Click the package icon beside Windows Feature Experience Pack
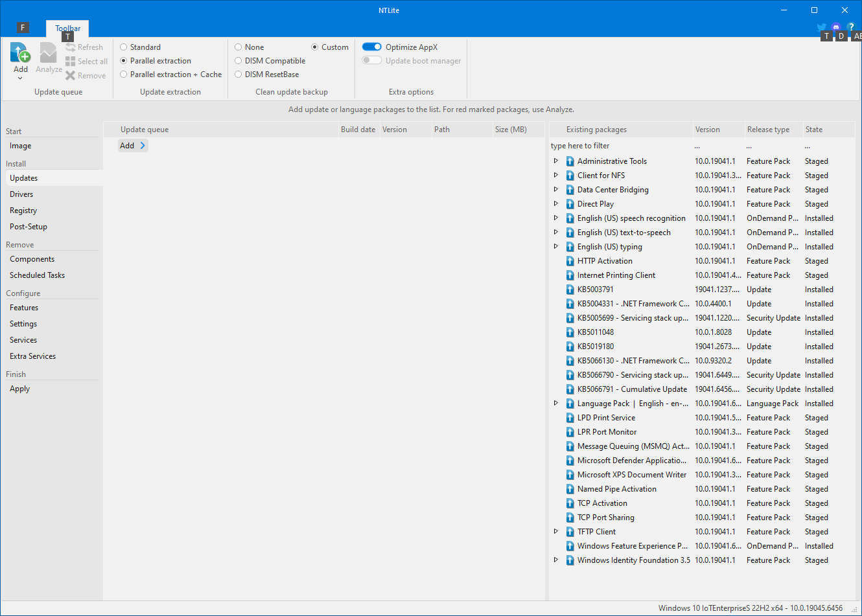The image size is (862, 616). 570,546
